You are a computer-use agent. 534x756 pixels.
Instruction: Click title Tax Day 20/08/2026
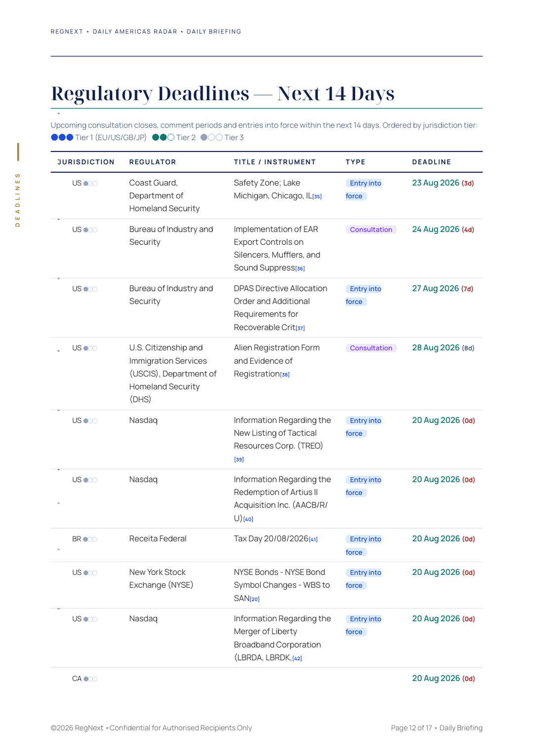coord(271,539)
